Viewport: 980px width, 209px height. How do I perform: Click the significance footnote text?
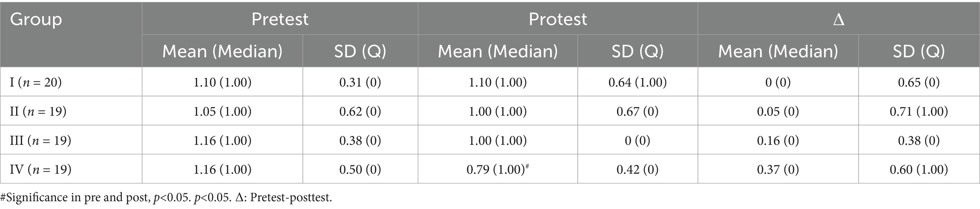click(x=166, y=198)
